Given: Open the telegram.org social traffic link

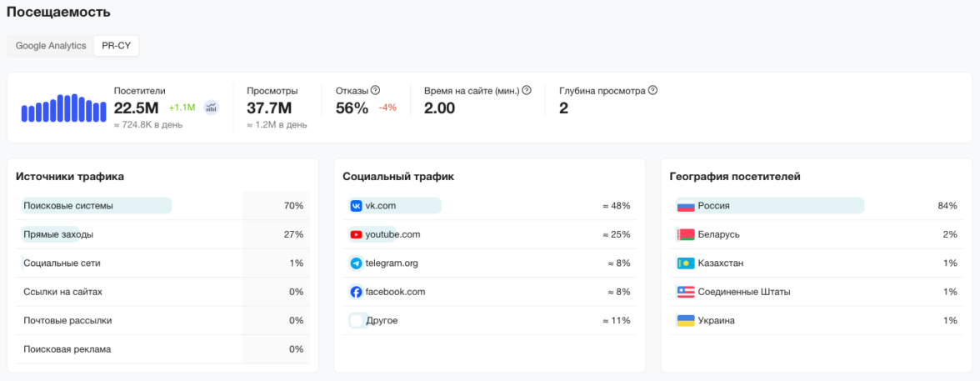Looking at the screenshot, I should [391, 263].
